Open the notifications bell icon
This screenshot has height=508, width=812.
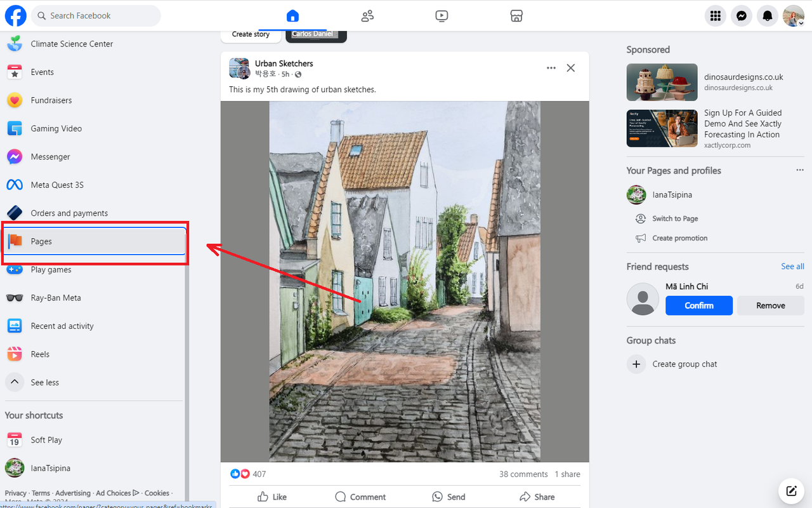coord(768,16)
